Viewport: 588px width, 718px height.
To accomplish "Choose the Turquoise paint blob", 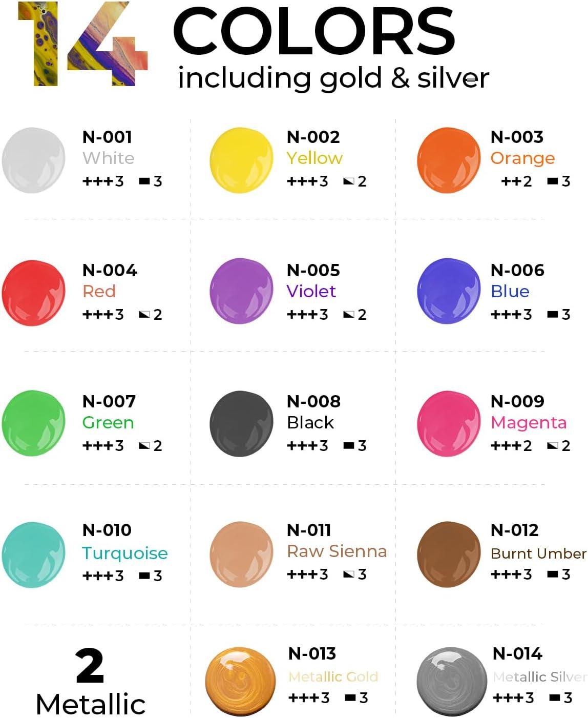I will [34, 555].
